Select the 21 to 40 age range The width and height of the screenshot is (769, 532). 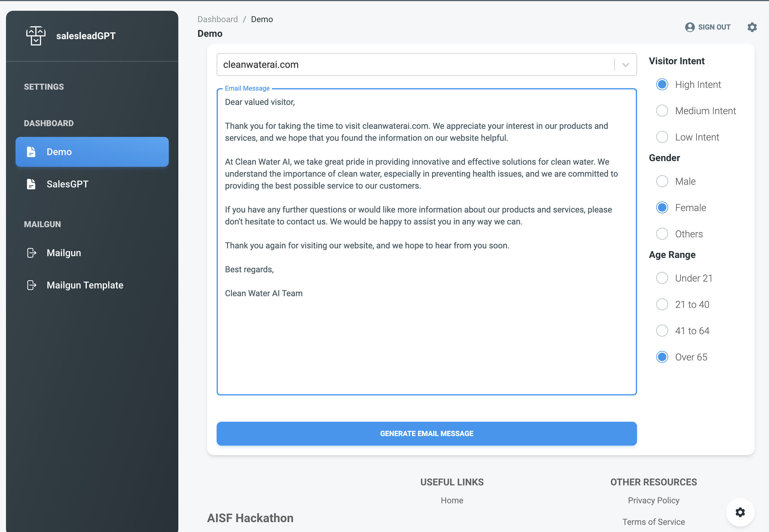pyautogui.click(x=662, y=304)
